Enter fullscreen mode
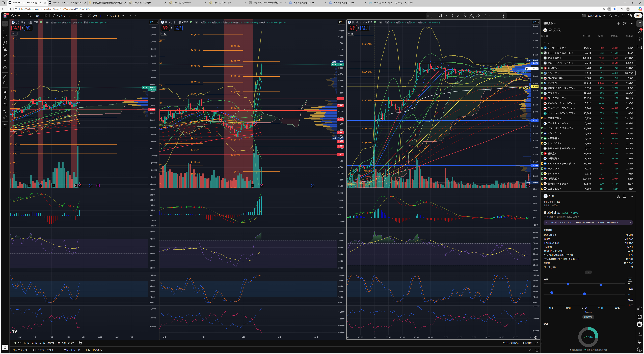644x354 pixels. pos(624,15)
